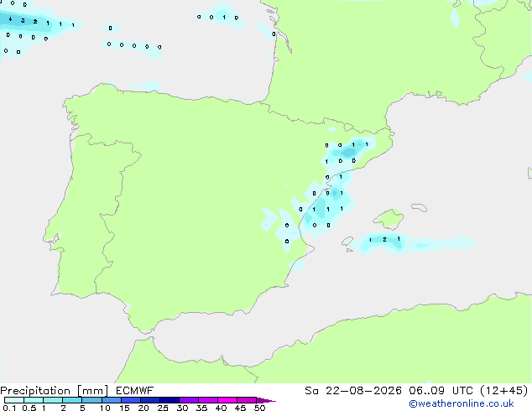
Task: Click the 'ECMWF' model label
Action: (x=135, y=391)
